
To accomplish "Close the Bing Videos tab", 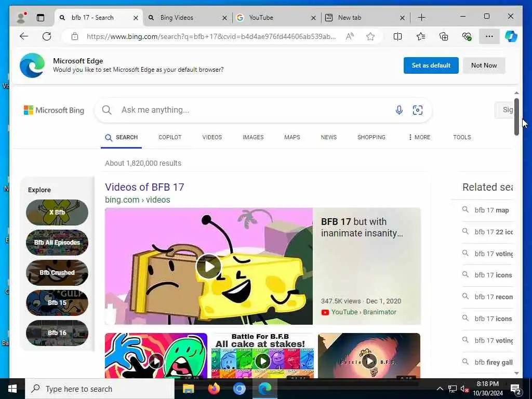I will point(224,18).
